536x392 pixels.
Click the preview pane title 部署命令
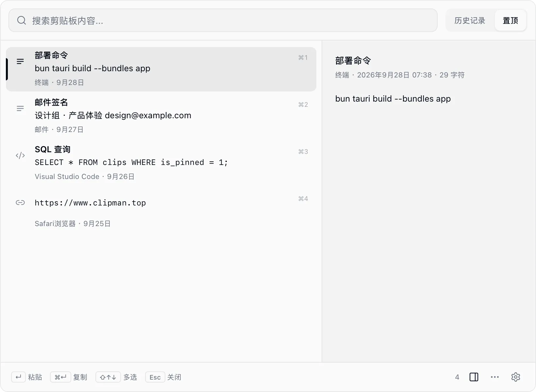(x=353, y=61)
